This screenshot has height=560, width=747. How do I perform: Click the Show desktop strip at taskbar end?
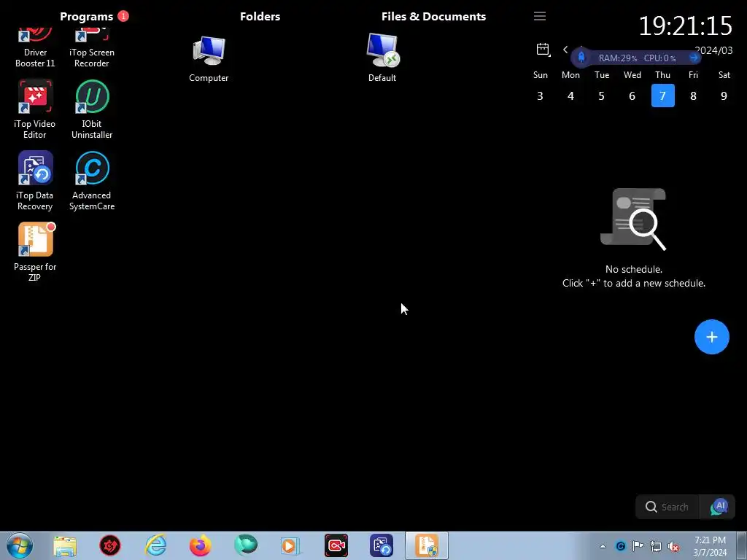pos(743,545)
